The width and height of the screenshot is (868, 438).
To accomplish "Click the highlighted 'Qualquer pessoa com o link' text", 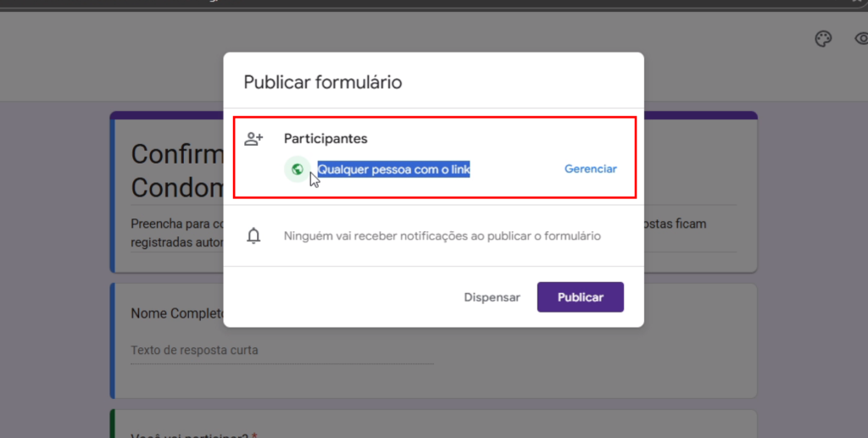I will [x=393, y=169].
